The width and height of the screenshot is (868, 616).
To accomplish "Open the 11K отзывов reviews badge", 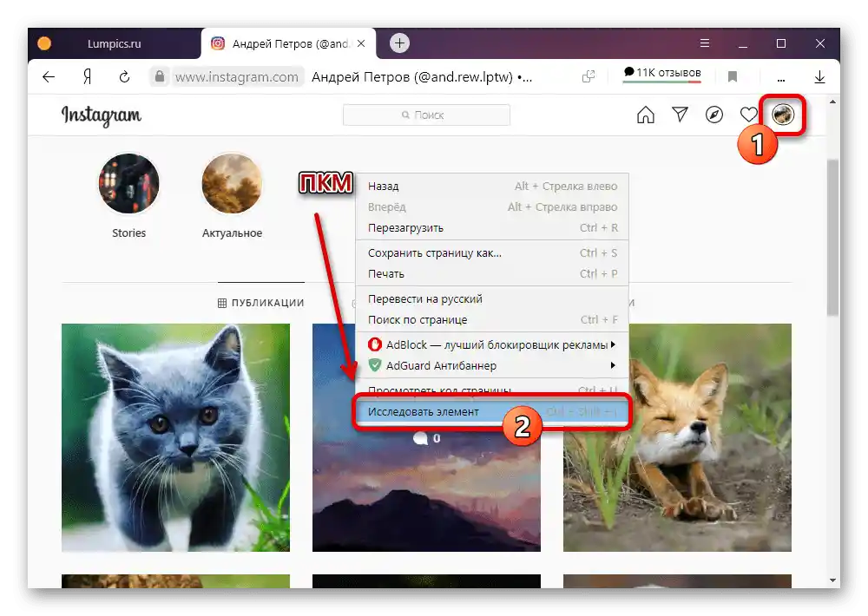I will (662, 73).
